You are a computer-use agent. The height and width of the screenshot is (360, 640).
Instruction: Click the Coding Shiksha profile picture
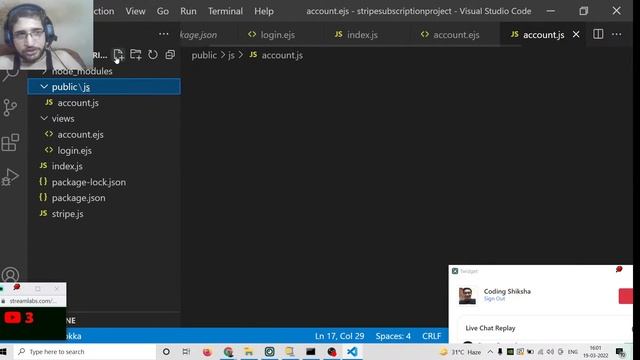click(467, 295)
